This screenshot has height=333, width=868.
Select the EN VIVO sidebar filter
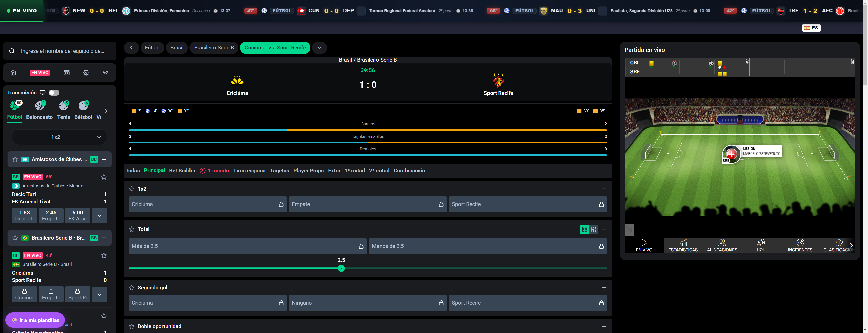point(40,73)
